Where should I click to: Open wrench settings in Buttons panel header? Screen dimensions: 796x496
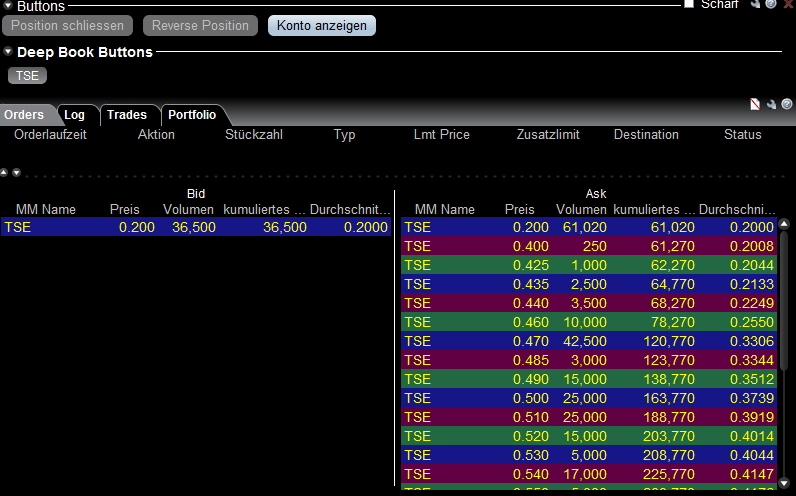[755, 4]
